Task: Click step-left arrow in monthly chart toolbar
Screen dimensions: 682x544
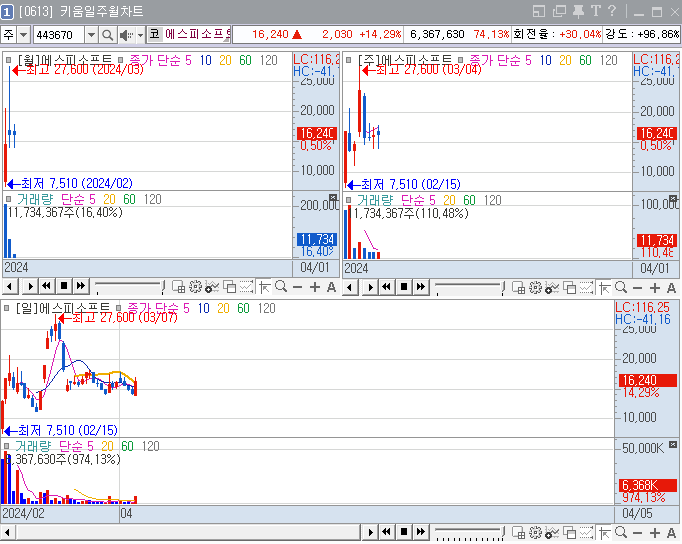Action: coord(10,287)
